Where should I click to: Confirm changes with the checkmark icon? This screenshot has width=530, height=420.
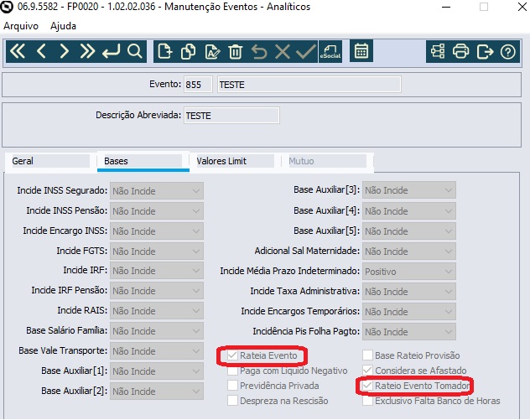click(306, 52)
